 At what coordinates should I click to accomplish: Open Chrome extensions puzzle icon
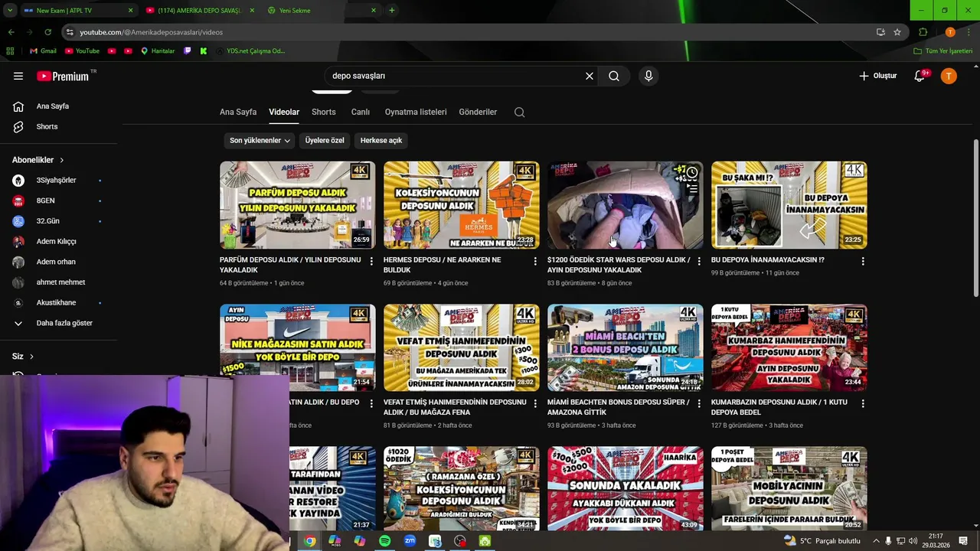[923, 32]
